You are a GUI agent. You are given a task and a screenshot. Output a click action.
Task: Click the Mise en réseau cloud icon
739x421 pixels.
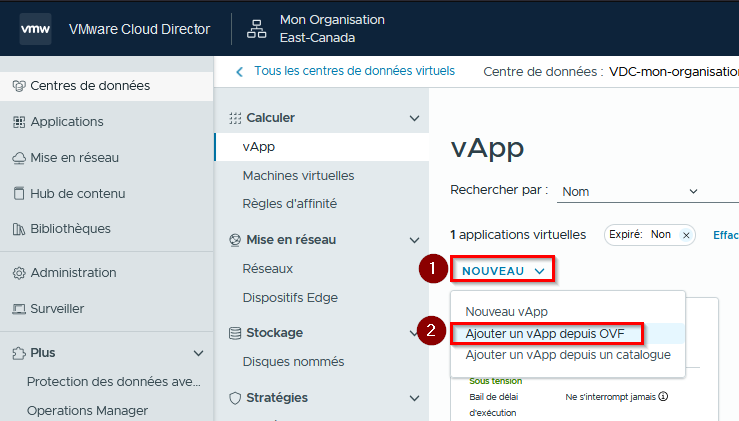click(x=19, y=158)
